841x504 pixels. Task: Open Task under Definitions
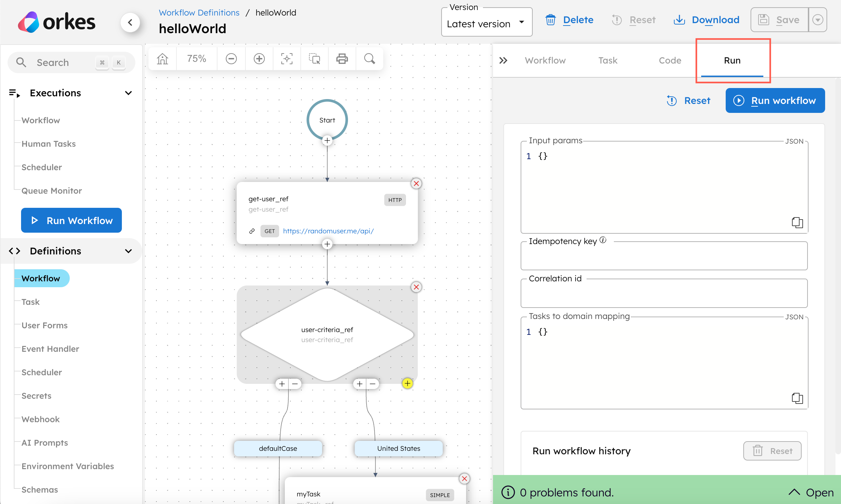point(30,302)
